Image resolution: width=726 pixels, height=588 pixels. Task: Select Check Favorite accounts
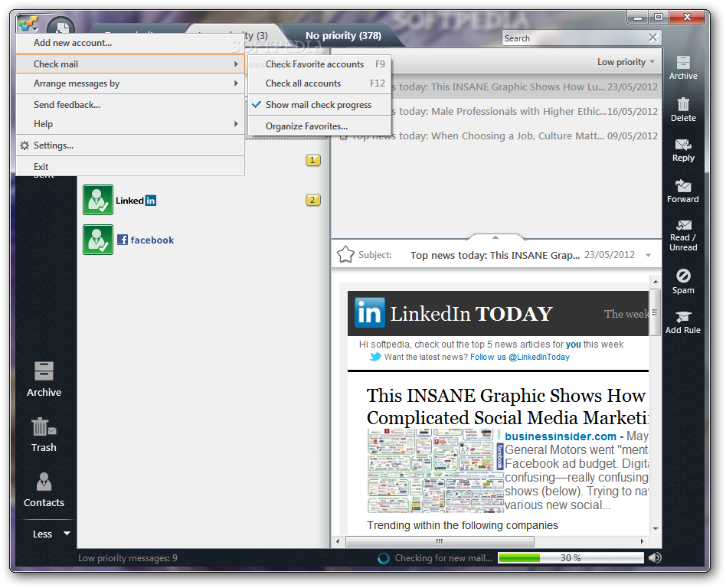(x=319, y=64)
